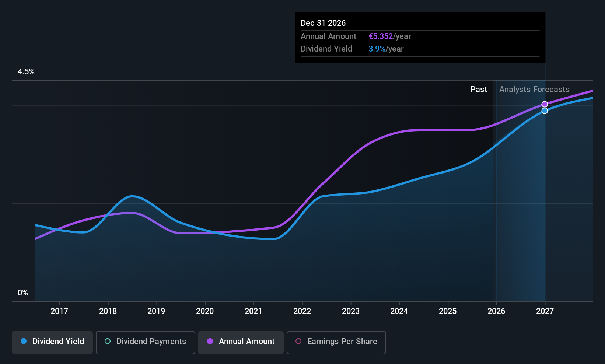The height and width of the screenshot is (364, 605).
Task: Click the blue curve's 2018 peak
Action: click(132, 196)
